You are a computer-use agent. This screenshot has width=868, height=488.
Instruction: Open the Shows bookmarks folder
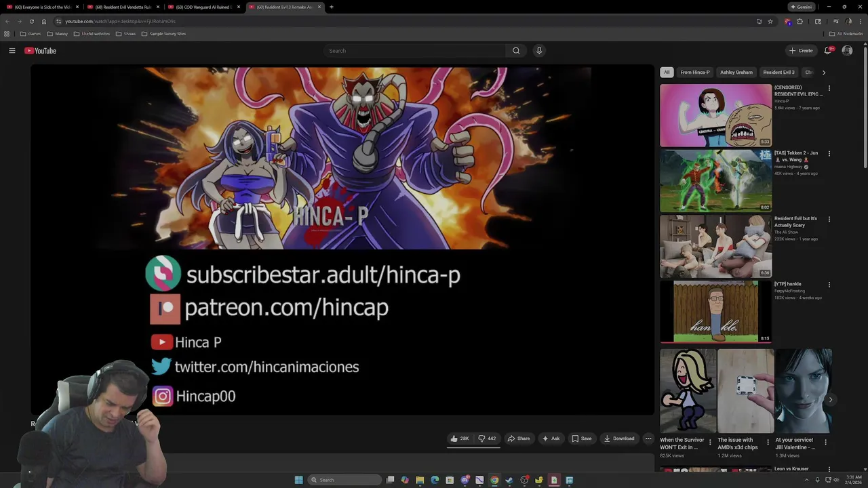126,34
